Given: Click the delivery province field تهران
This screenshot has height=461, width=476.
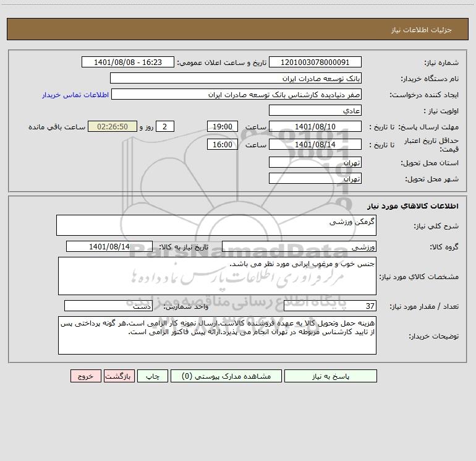Looking at the screenshot, I should click(x=315, y=162).
